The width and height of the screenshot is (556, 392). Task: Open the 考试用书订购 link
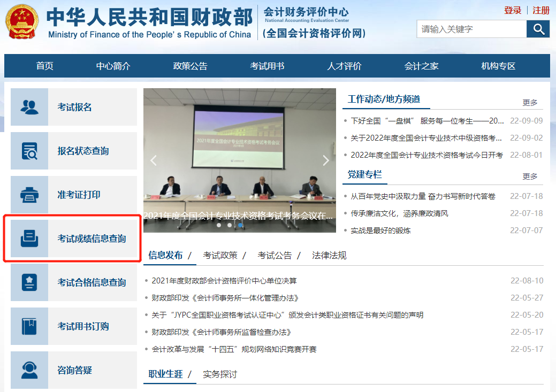[83, 326]
